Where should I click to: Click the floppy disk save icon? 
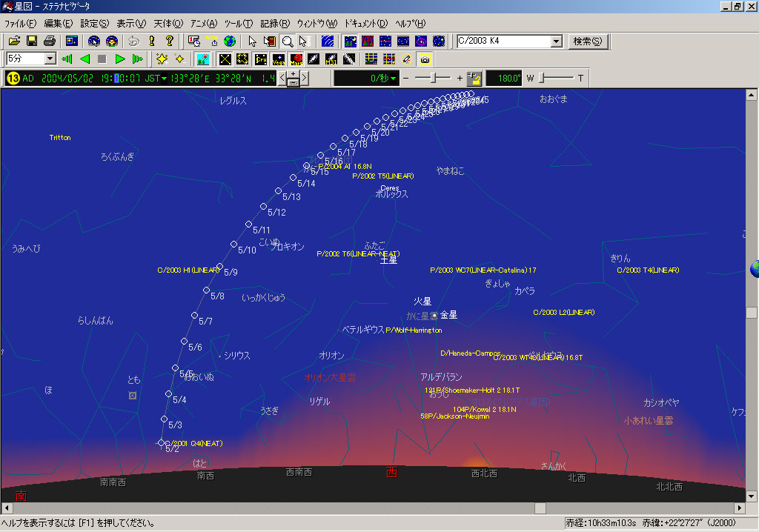(32, 41)
